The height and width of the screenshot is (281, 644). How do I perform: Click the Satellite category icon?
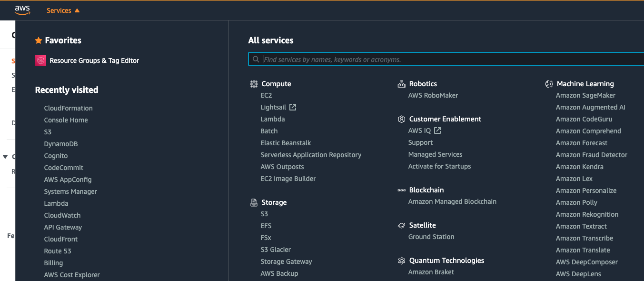(x=401, y=225)
